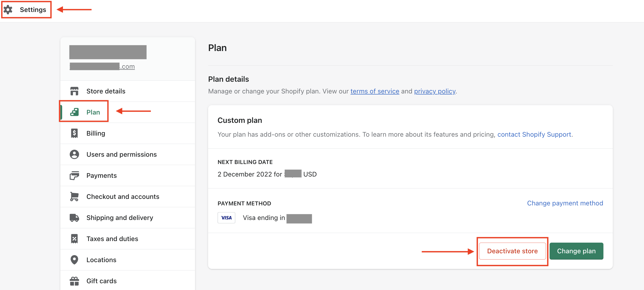Click contact Shopify Support link

(534, 134)
